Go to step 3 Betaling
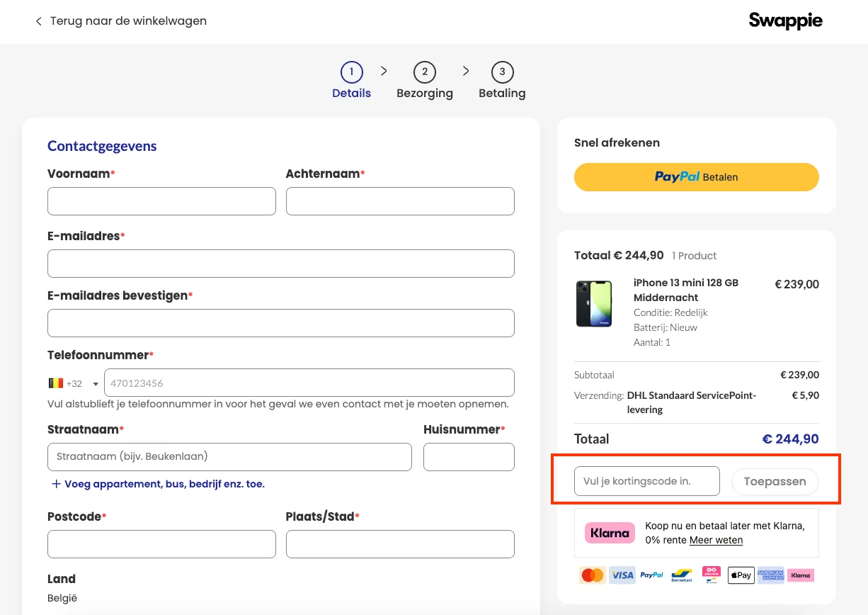 point(502,80)
